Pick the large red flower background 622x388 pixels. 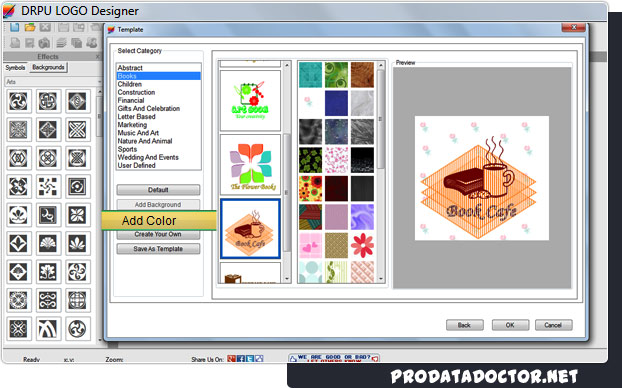point(362,246)
